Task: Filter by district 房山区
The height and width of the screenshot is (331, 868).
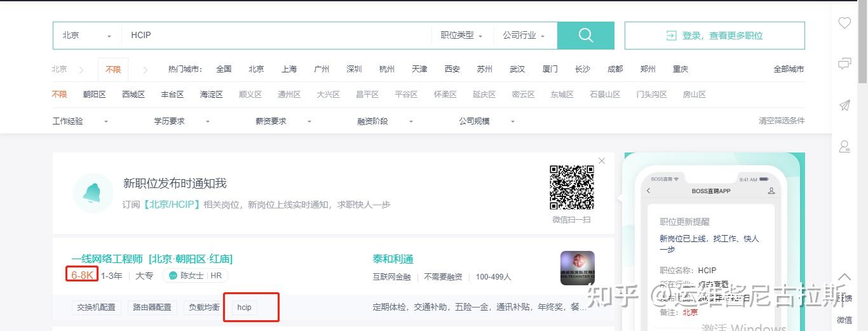Action: (695, 95)
